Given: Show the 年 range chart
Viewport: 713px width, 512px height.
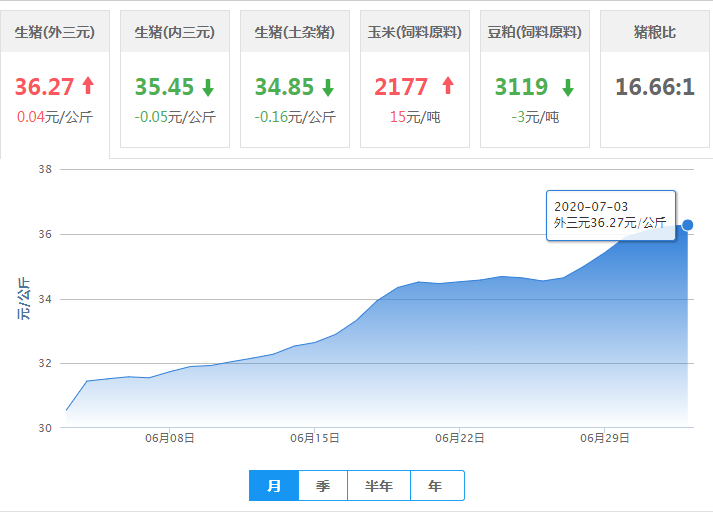Looking at the screenshot, I should (x=436, y=486).
